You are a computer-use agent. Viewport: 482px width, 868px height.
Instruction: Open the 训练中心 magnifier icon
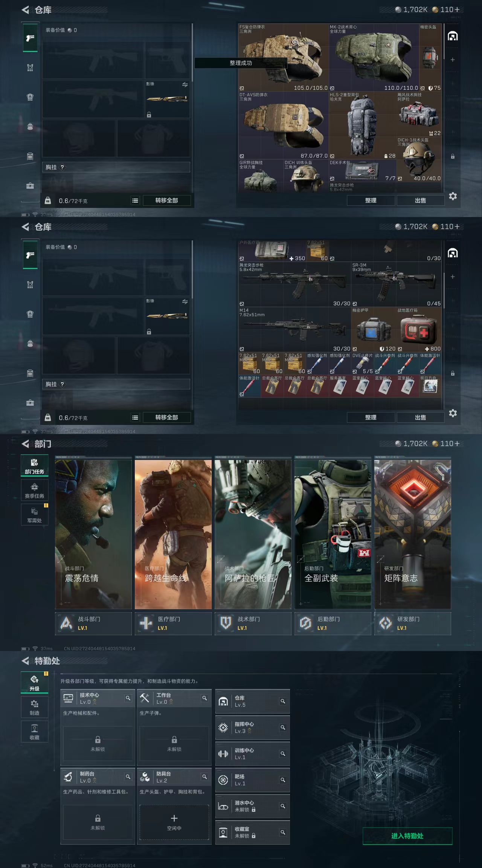pyautogui.click(x=283, y=754)
